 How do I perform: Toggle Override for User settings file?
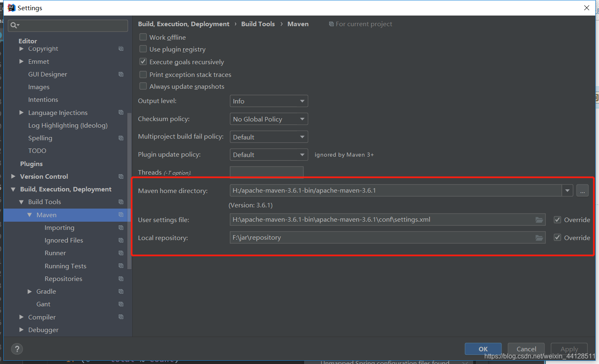coord(557,220)
